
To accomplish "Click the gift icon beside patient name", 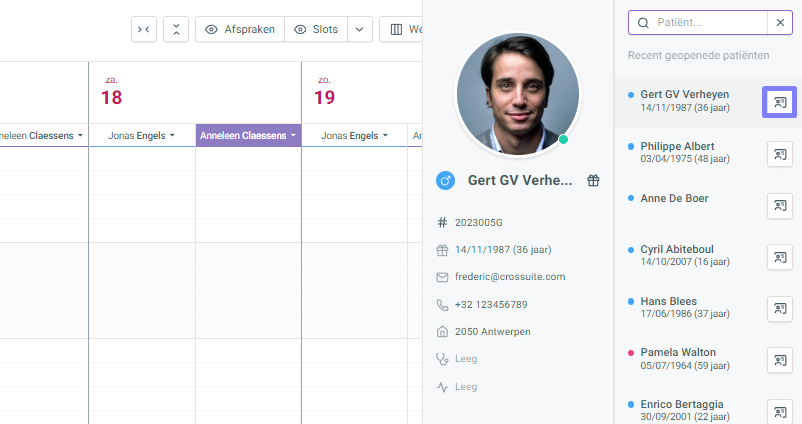I will (593, 181).
